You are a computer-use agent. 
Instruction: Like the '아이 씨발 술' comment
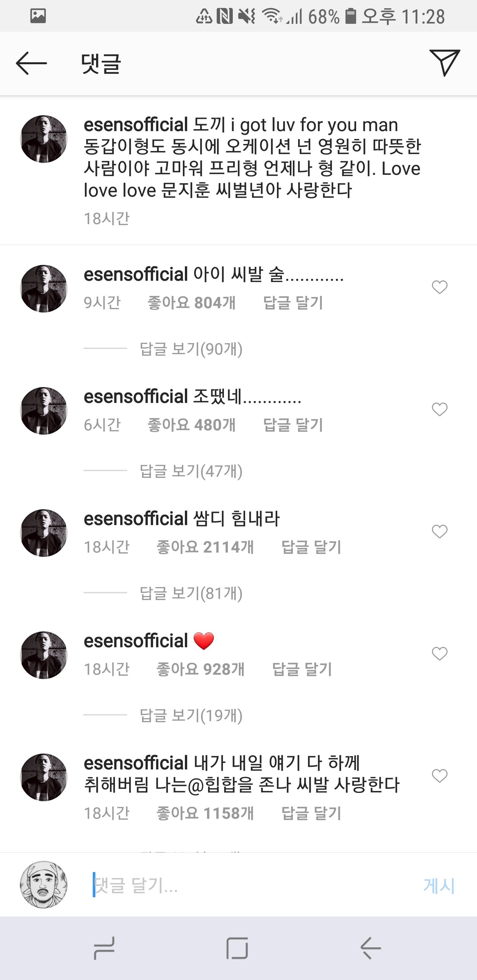pos(439,287)
